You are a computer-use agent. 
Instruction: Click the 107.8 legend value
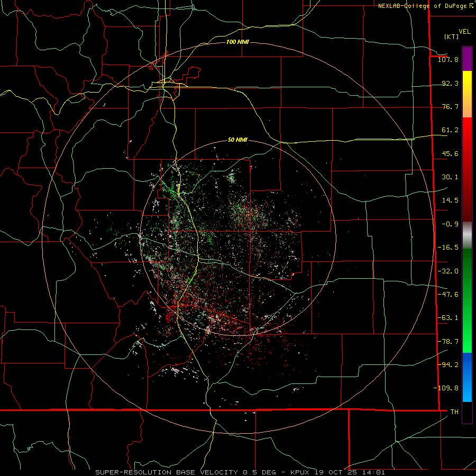tap(448, 59)
